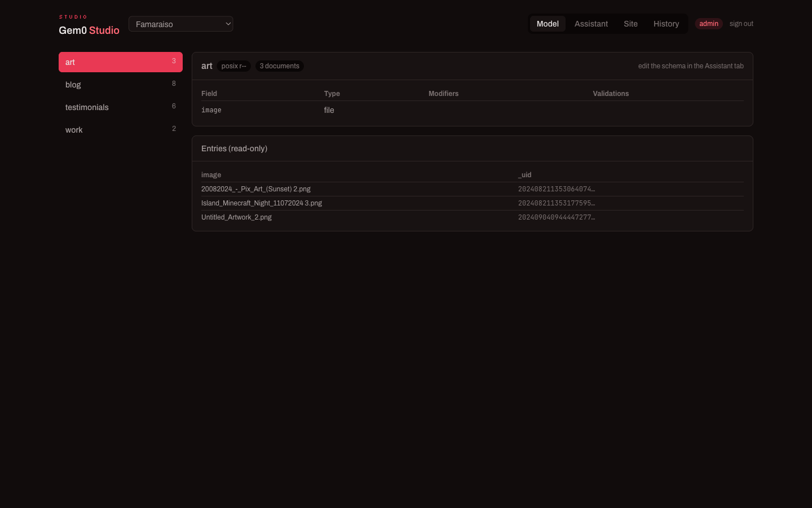Select the testimonials collection

(x=121, y=107)
